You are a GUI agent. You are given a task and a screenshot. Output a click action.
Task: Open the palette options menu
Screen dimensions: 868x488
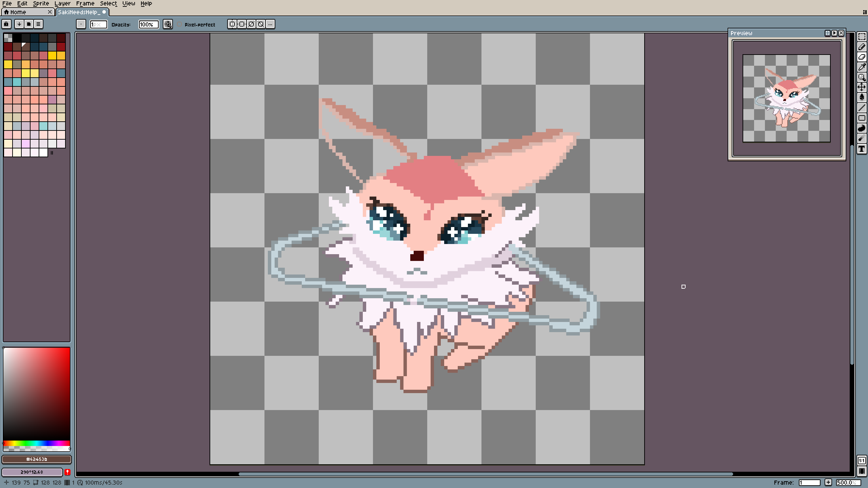(x=38, y=24)
